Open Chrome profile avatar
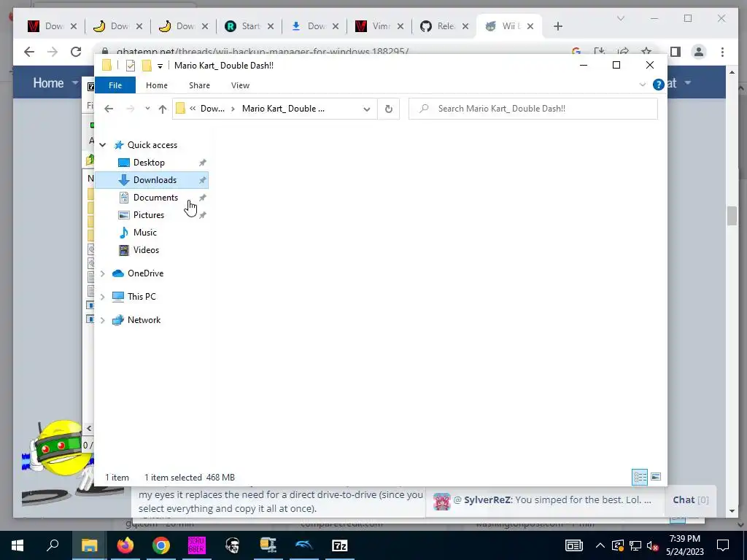This screenshot has width=747, height=560. pyautogui.click(x=699, y=52)
